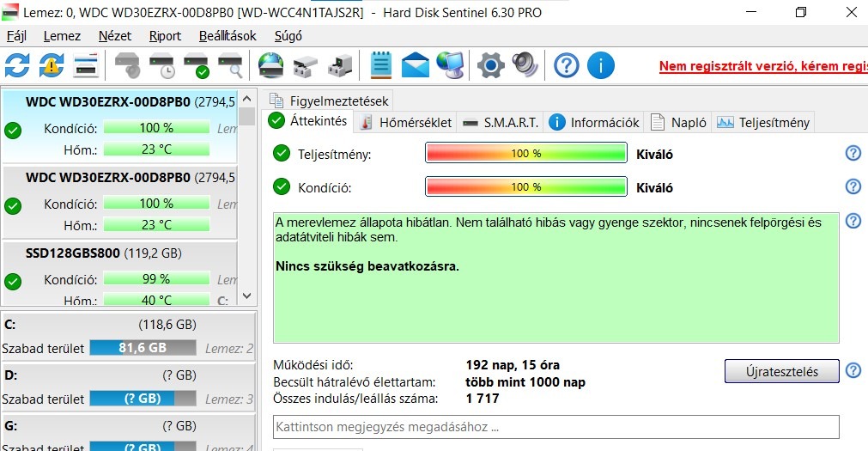868x451 pixels.
Task: Select the SSD128GBS800 disk entry
Action: tap(119, 273)
